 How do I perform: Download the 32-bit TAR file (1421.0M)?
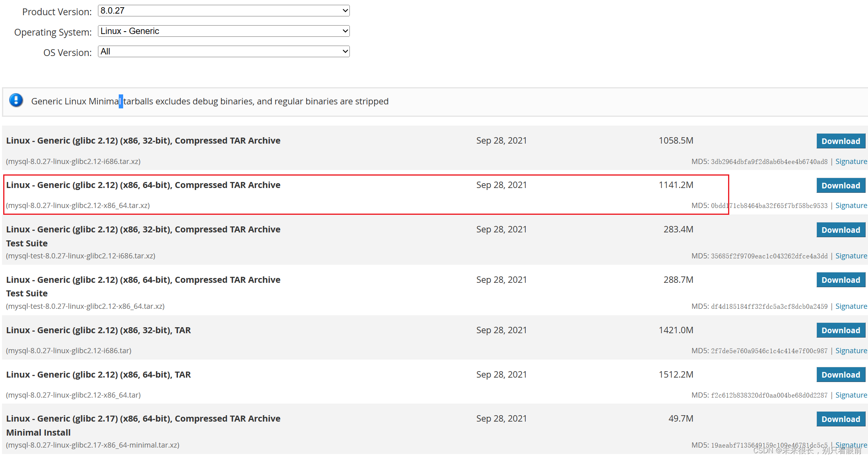coord(840,330)
